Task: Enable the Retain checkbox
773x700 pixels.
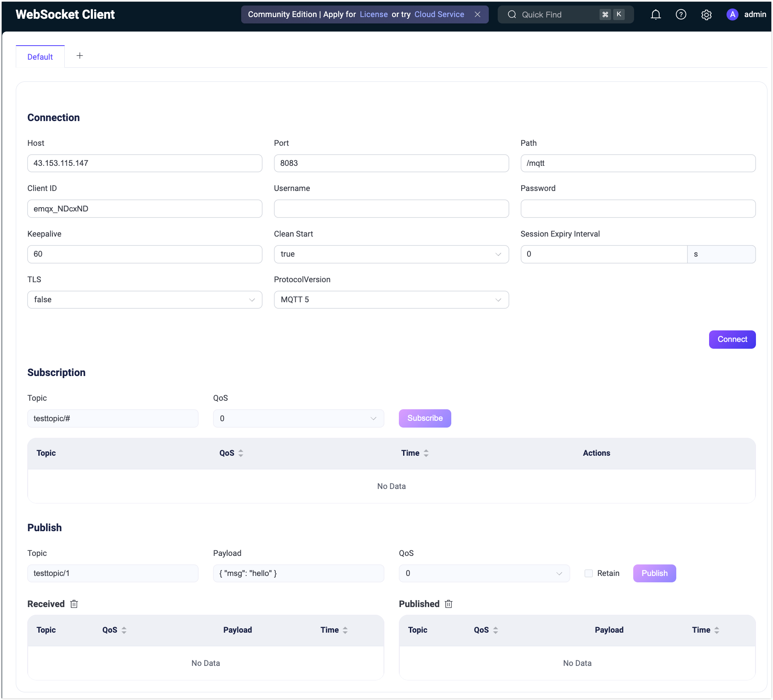Action: tap(588, 573)
